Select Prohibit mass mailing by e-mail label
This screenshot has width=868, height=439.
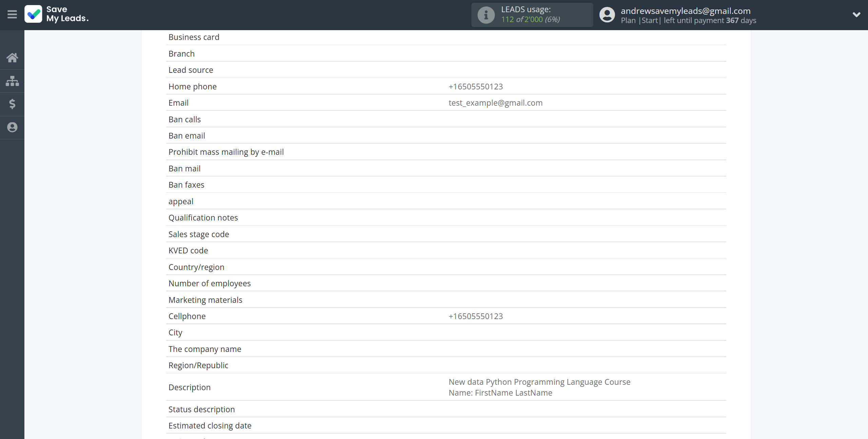226,152
